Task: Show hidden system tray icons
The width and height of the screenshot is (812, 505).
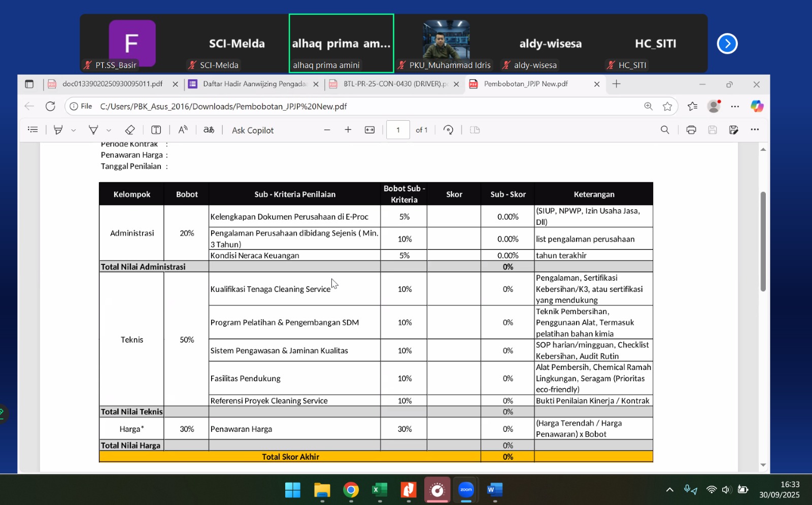Action: [669, 490]
